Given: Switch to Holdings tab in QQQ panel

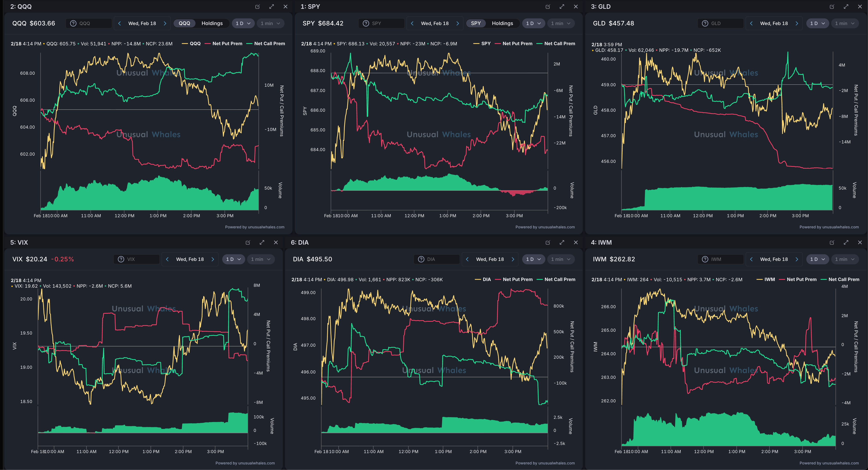Looking at the screenshot, I should [x=212, y=23].
